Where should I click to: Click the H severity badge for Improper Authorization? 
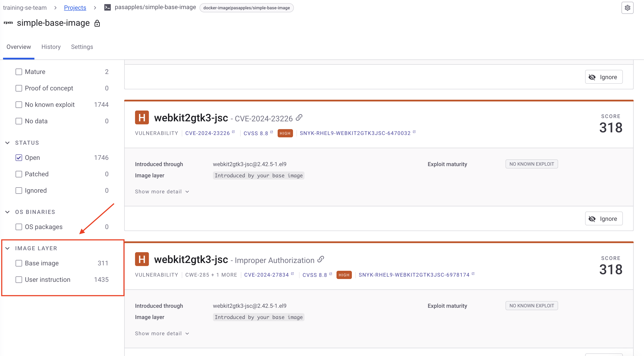(x=142, y=259)
